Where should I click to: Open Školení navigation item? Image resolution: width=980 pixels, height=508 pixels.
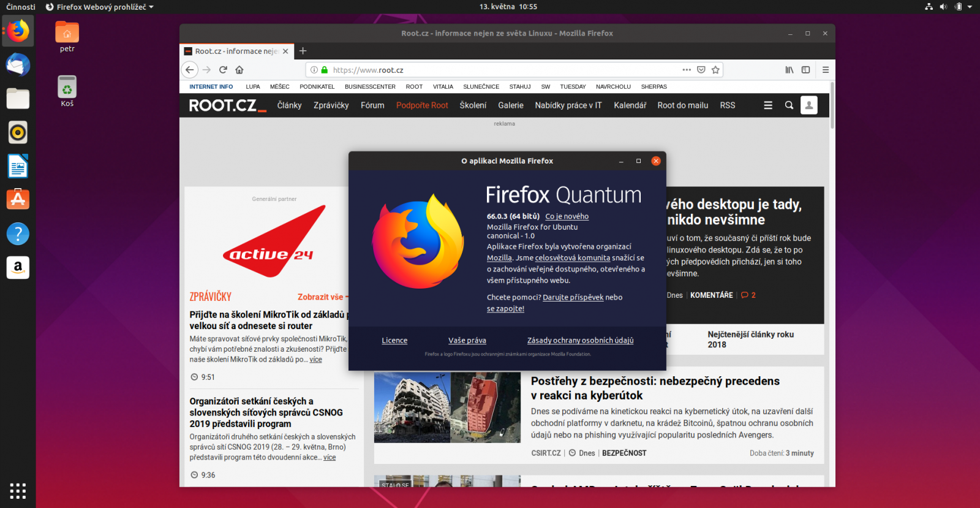click(473, 105)
